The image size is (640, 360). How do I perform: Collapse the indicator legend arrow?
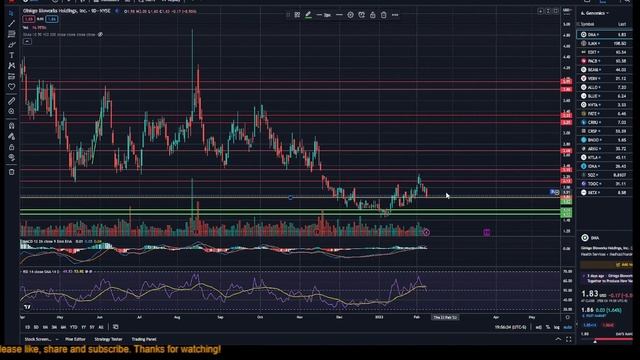click(27, 42)
